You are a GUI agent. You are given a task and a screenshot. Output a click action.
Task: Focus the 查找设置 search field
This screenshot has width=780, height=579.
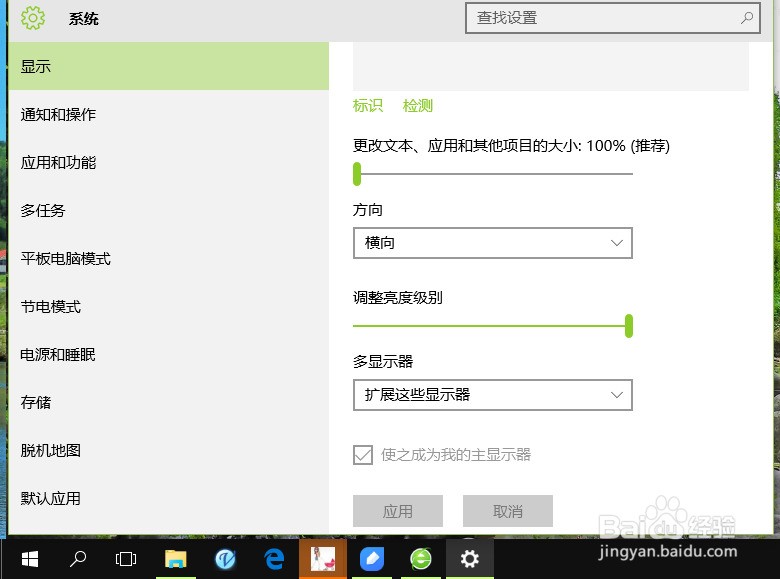613,18
